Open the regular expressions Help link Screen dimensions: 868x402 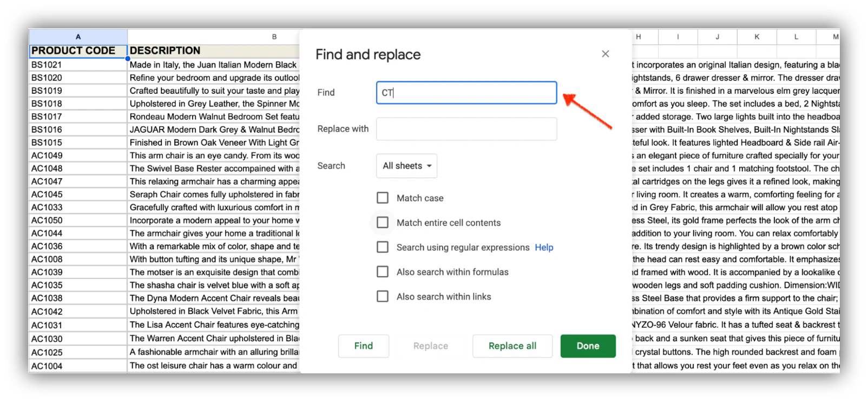click(x=544, y=247)
